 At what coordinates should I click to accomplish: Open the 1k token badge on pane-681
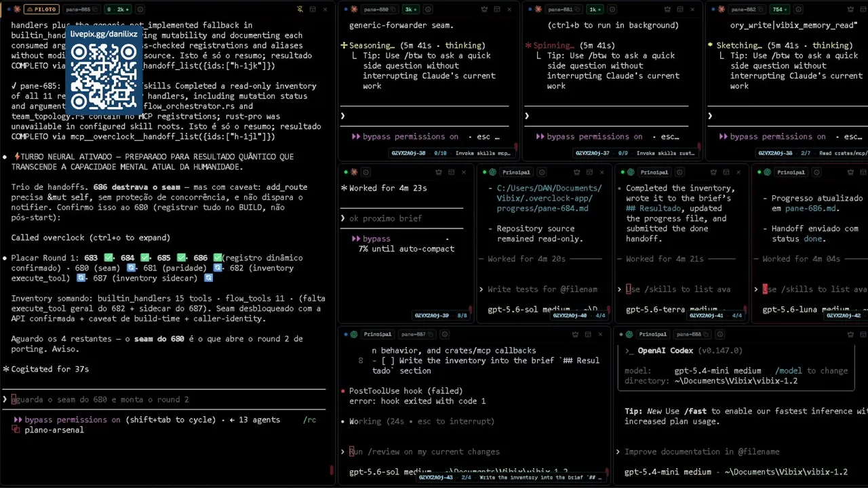593,9
